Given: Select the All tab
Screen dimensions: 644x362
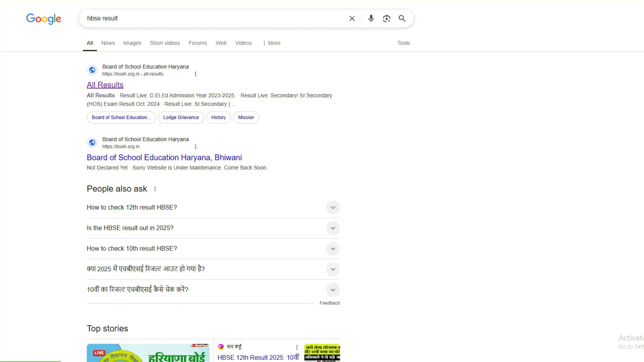Looking at the screenshot, I should click(90, 43).
